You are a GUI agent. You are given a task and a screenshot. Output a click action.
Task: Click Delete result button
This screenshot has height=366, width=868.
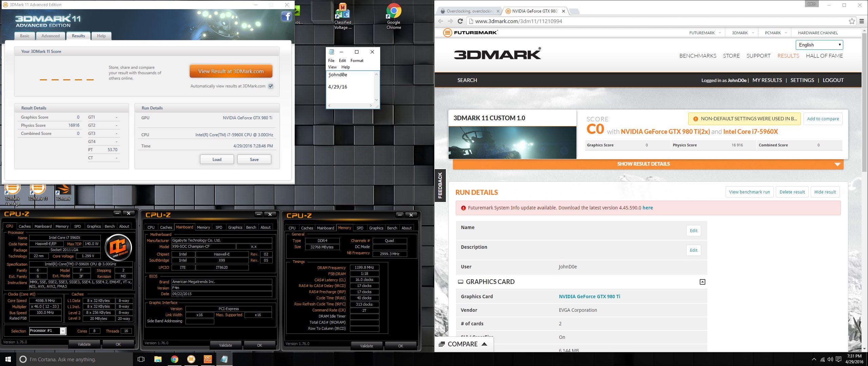(x=792, y=192)
